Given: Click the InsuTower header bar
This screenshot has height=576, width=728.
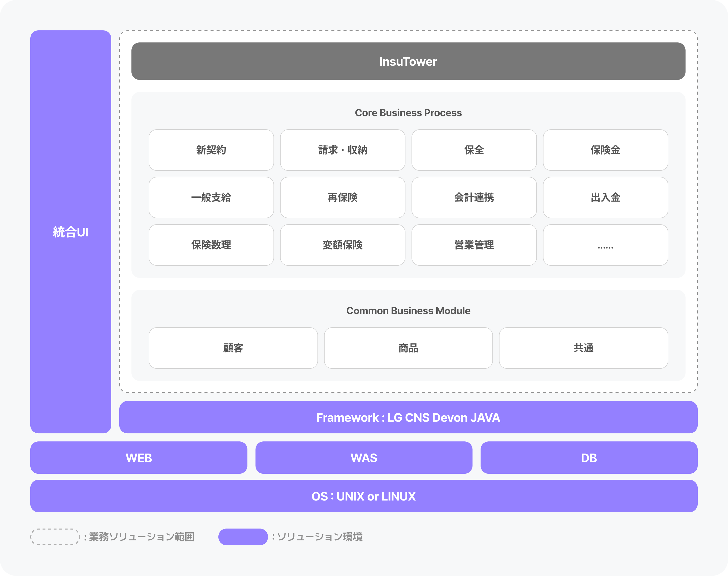Looking at the screenshot, I should pyautogui.click(x=408, y=61).
